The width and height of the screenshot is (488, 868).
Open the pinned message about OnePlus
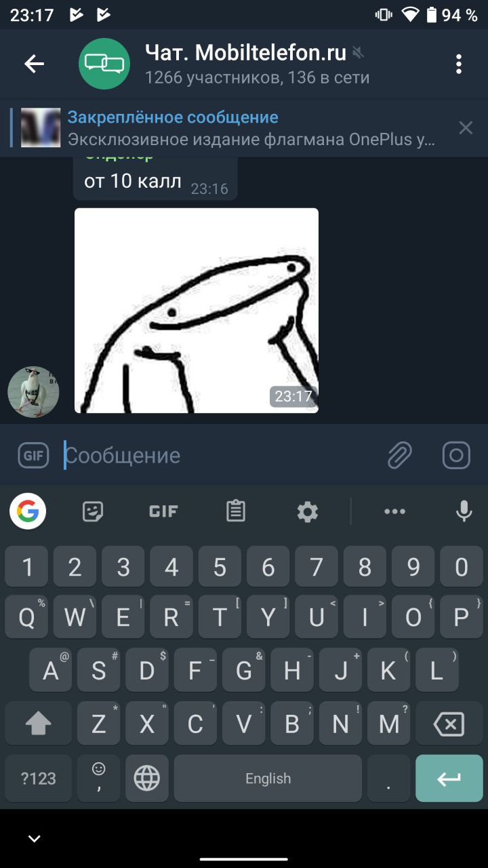(x=230, y=128)
